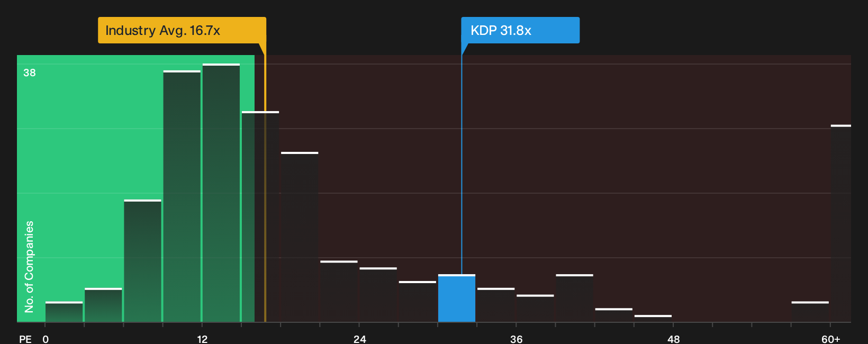868x344 pixels.
Task: Click the 'PE' axis label
Action: pyautogui.click(x=25, y=339)
